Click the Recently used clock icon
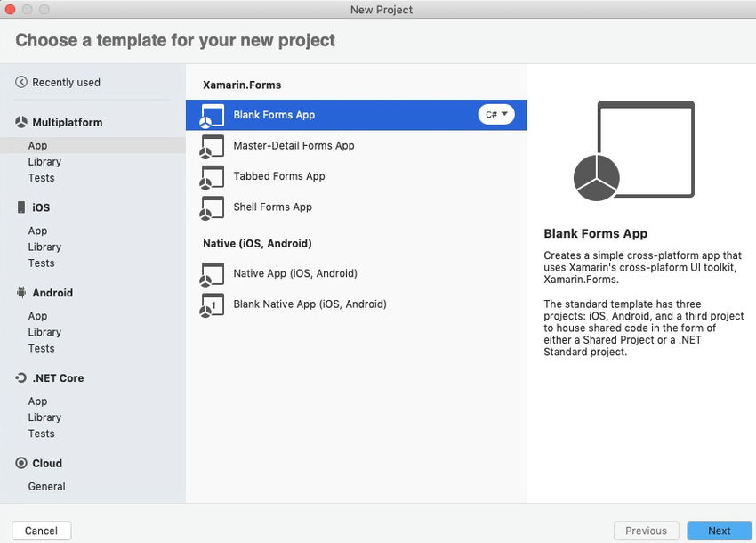Viewport: 756px width, 543px height. (x=21, y=83)
